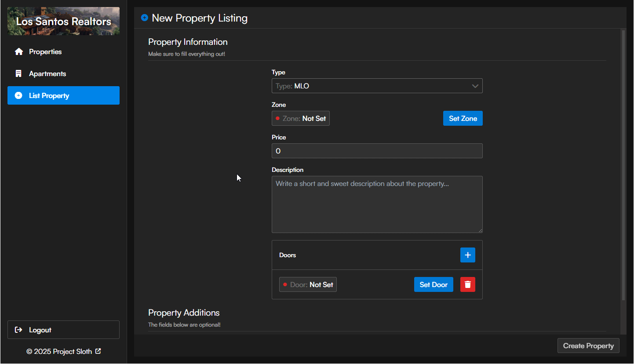Select the List Property menu item
Image resolution: width=634 pixels, height=364 pixels.
(x=63, y=95)
